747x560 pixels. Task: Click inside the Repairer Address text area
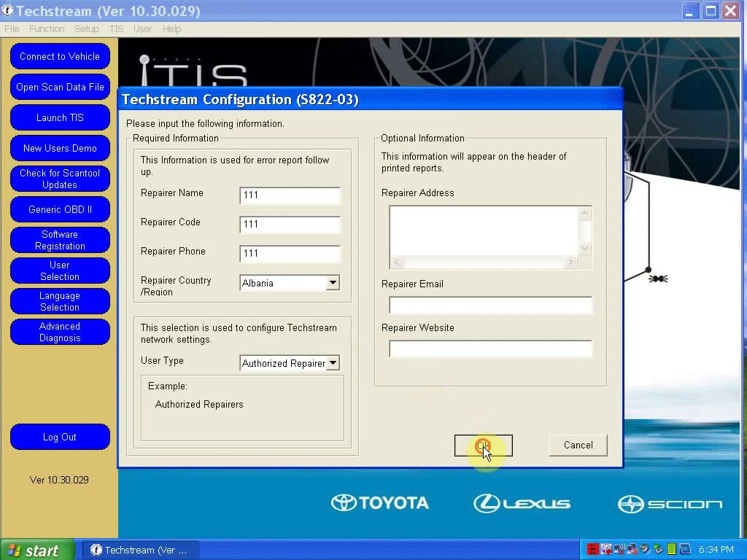(x=484, y=231)
